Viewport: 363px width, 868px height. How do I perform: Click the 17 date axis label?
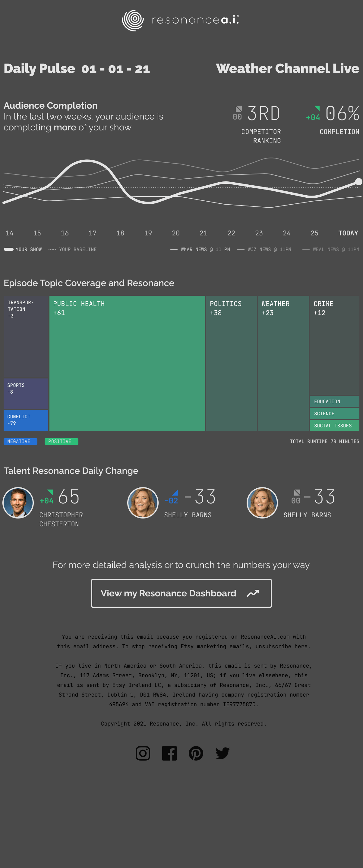[x=93, y=233]
